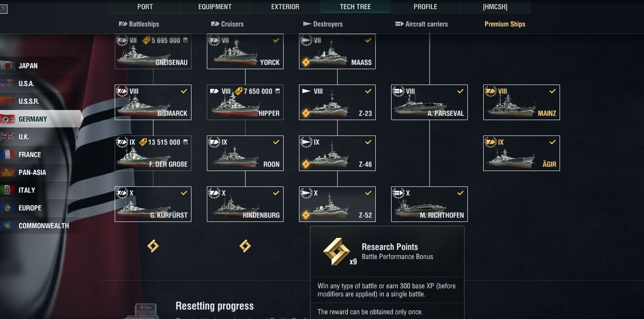This screenshot has height=319, width=644.
Task: Click the Research Points icon under Hindenburg
Action: (x=245, y=246)
